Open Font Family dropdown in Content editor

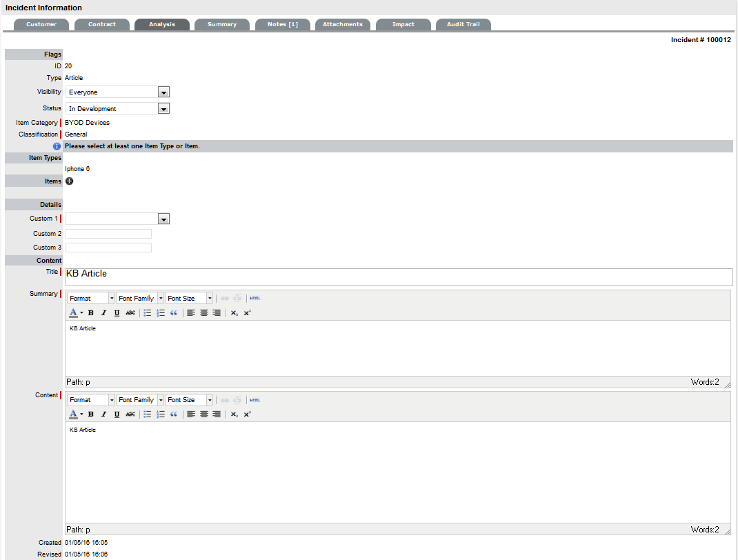(x=140, y=400)
